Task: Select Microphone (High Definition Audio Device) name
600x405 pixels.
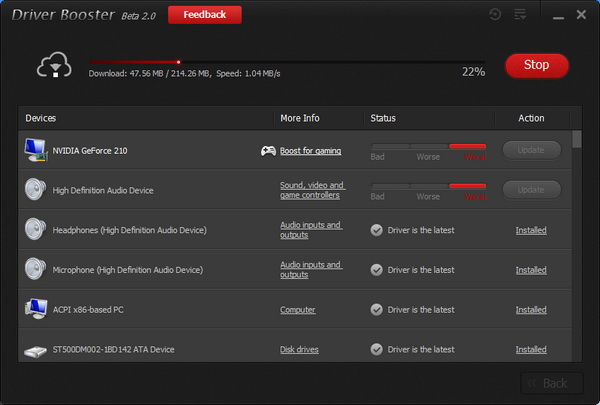Action: coord(128,270)
